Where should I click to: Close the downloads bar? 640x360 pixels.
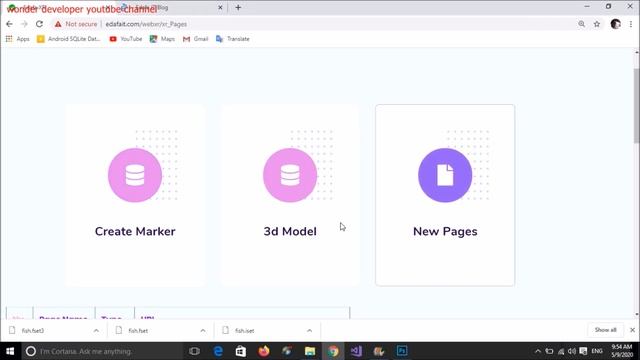[632, 330]
